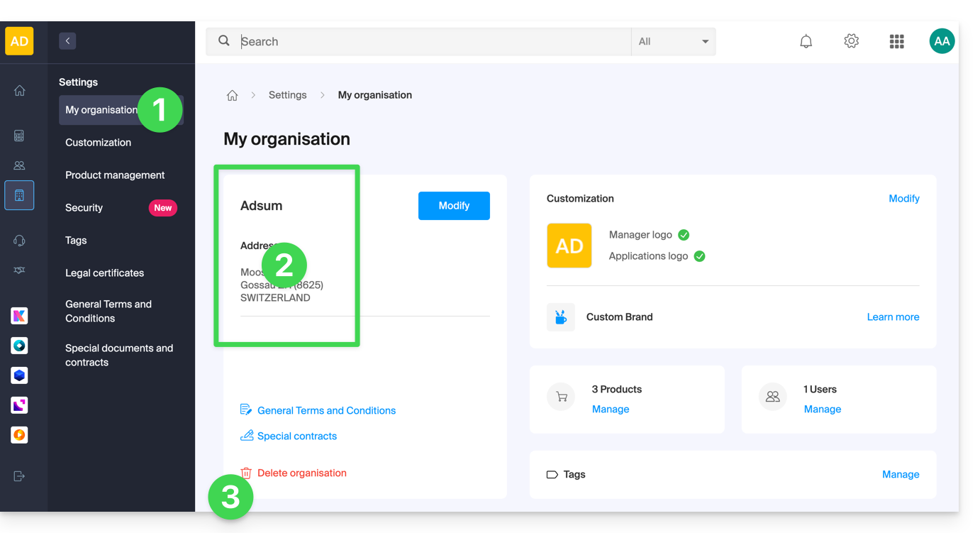Open the notifications bell
This screenshot has height=533, width=980.
(806, 42)
